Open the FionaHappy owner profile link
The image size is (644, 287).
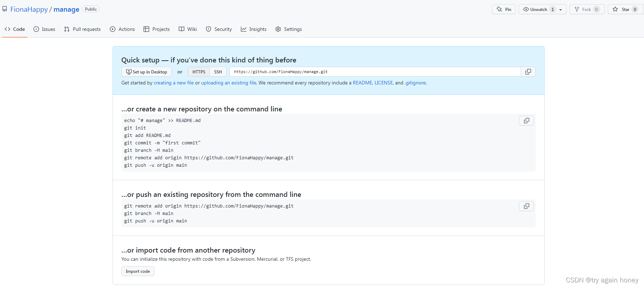[29, 9]
